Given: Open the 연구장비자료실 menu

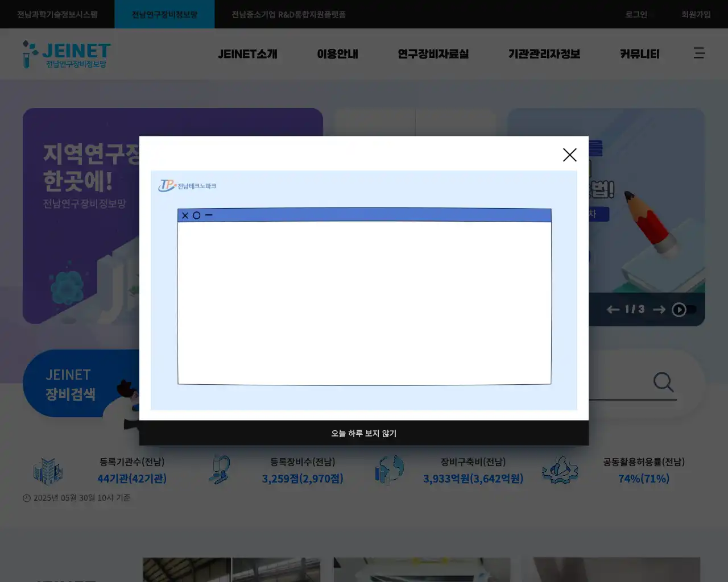Looking at the screenshot, I should point(433,54).
